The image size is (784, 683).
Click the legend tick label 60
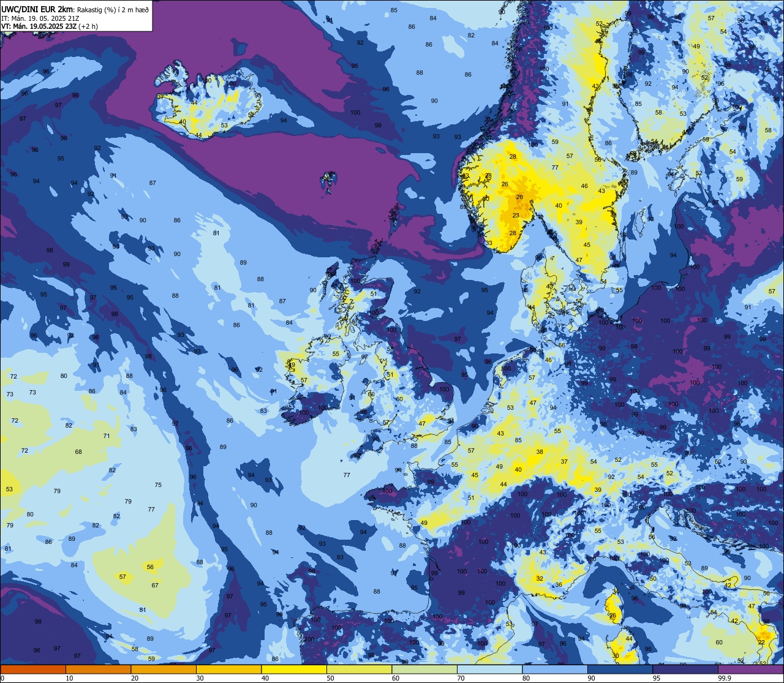[396, 678]
